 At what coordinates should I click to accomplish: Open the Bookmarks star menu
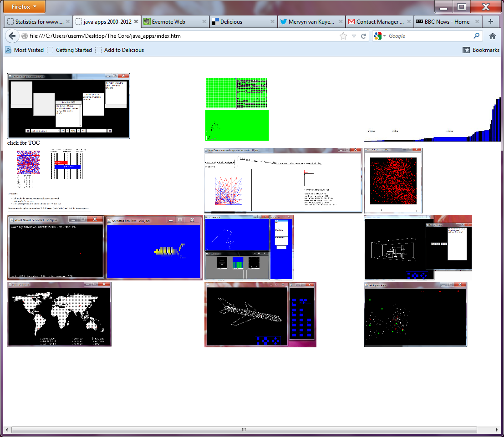tap(481, 50)
